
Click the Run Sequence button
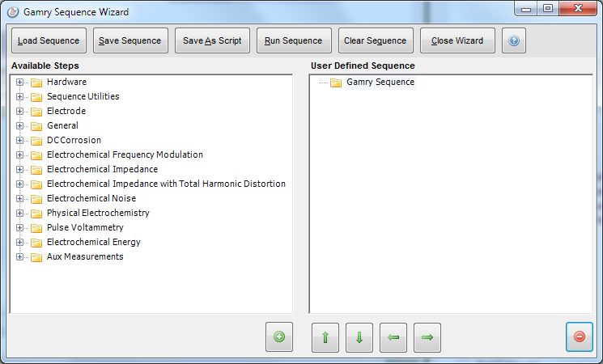point(294,40)
